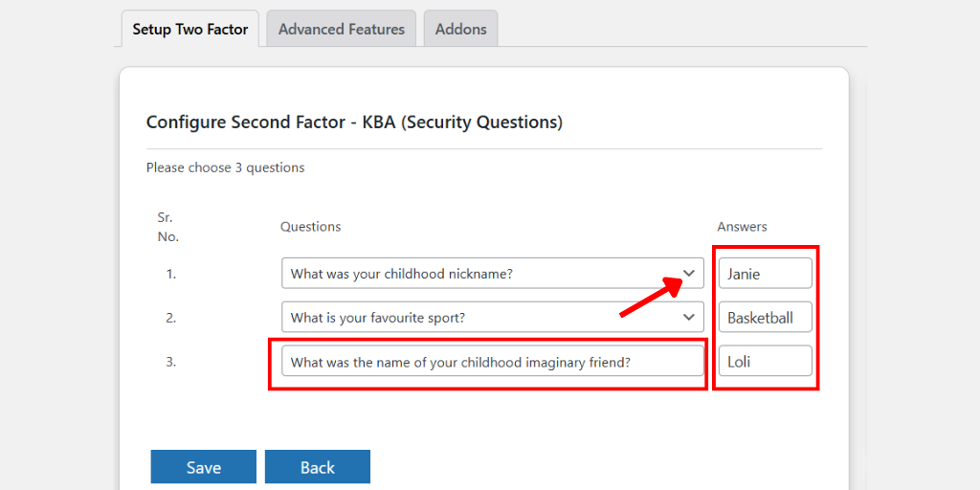The width and height of the screenshot is (980, 490).
Task: Go back with the Back button
Action: (318, 467)
